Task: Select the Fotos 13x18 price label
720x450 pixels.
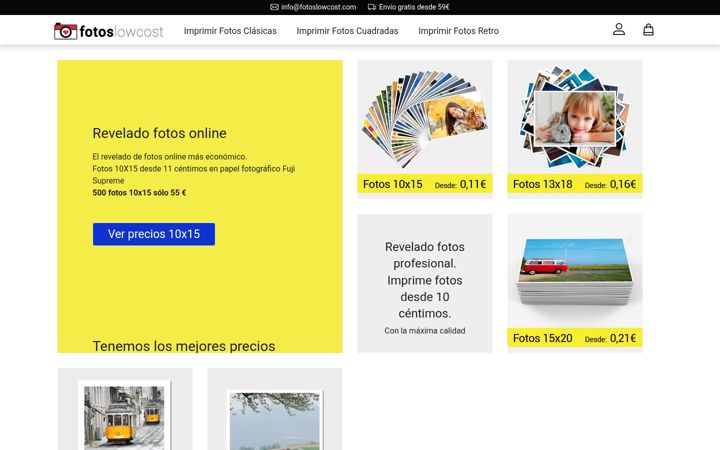Action: 574,184
